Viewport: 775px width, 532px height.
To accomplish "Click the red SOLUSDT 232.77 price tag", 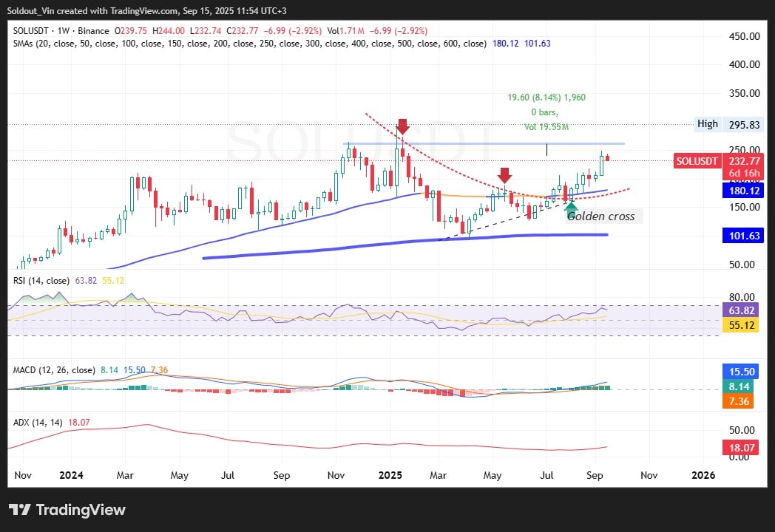I will point(697,161).
